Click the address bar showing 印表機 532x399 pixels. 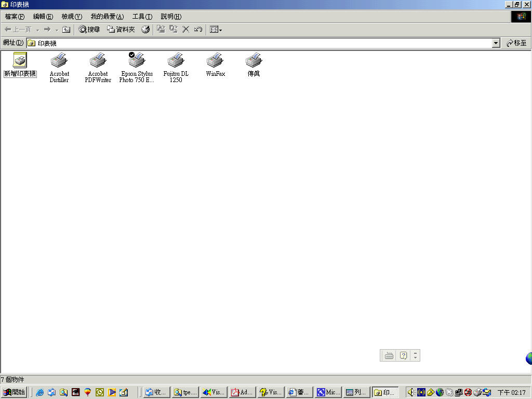click(x=260, y=43)
